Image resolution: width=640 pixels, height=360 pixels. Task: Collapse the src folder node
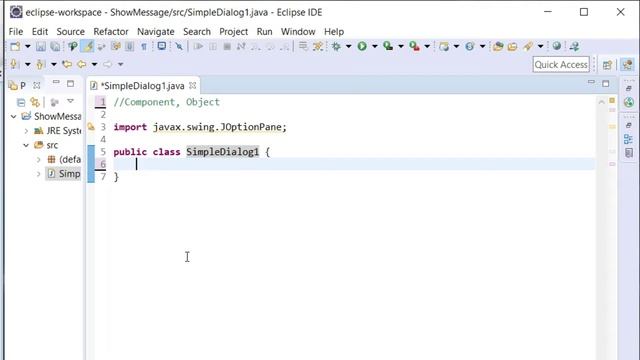26,145
